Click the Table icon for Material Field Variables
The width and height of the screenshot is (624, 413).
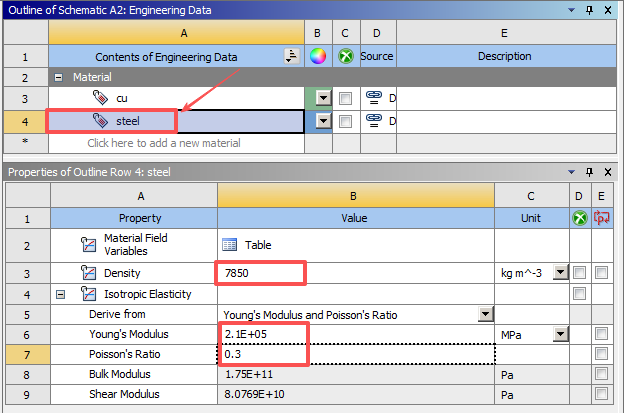click(x=229, y=245)
